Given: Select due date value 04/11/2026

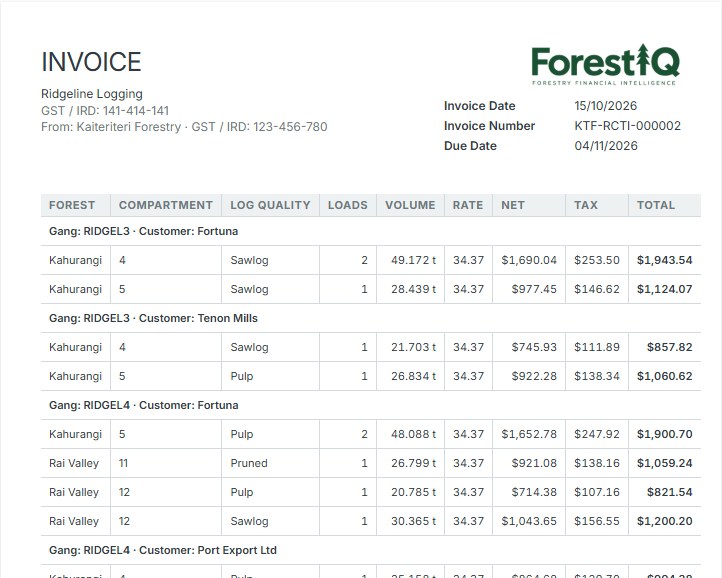Looking at the screenshot, I should (606, 146).
